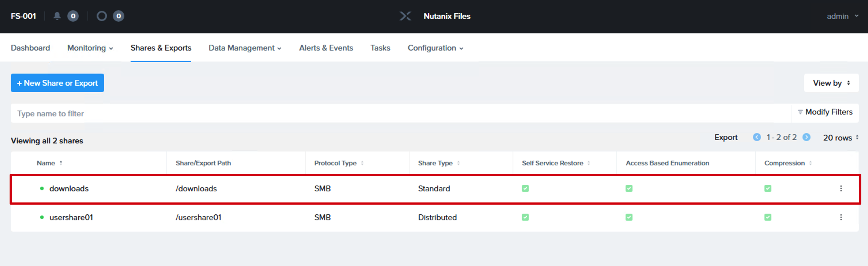Open the alerts bell icon
This screenshot has width=868, height=266.
[x=57, y=16]
